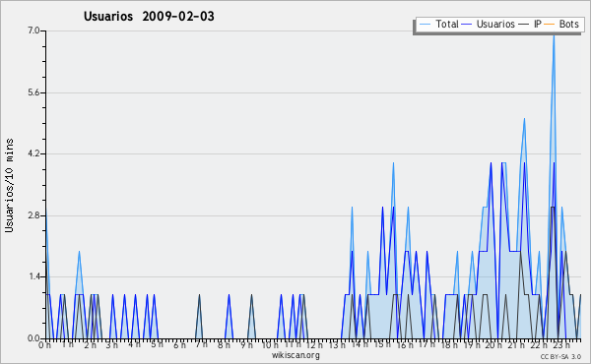Click the x-axis label '0 h'
This screenshot has height=364, width=591.
(x=44, y=345)
